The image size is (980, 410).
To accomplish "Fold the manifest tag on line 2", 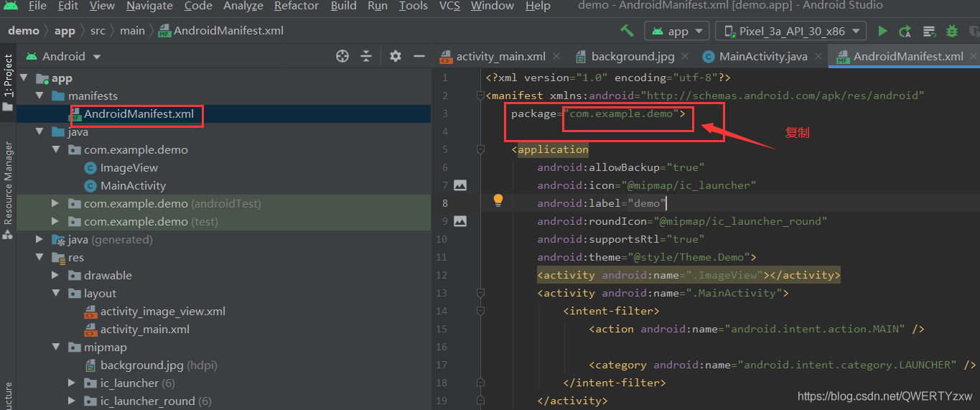I will (480, 95).
